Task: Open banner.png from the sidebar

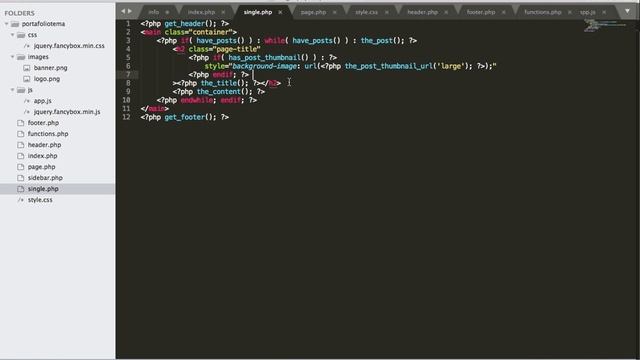Action: pyautogui.click(x=50, y=68)
